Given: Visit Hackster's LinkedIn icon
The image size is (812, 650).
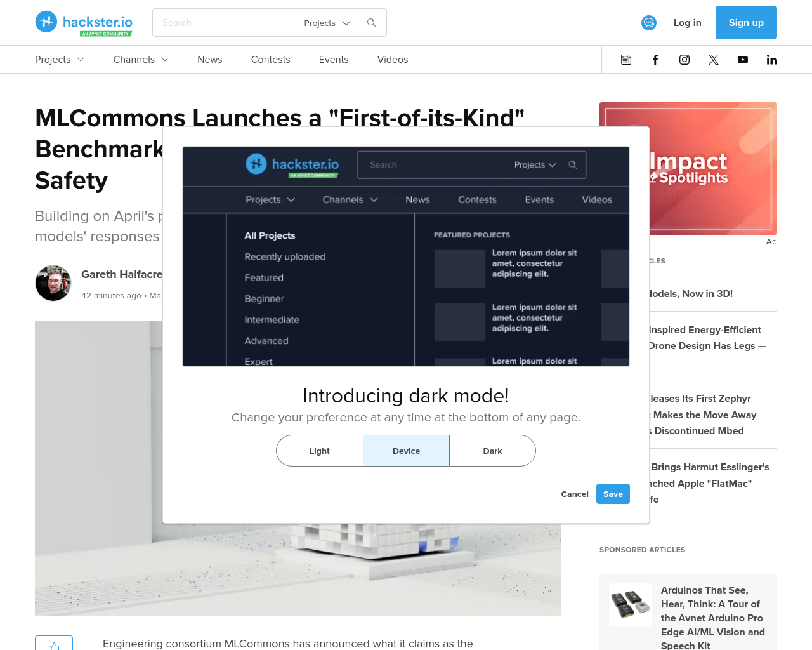Looking at the screenshot, I should 772,60.
